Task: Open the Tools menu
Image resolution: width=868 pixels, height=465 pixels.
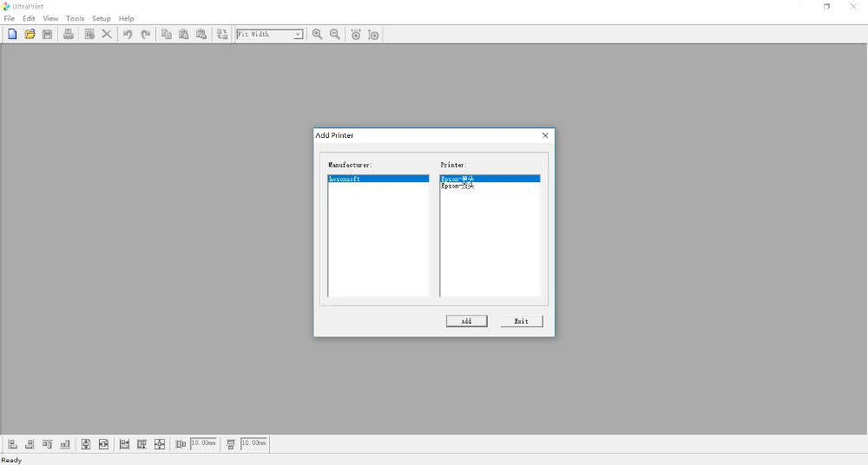Action: [76, 18]
